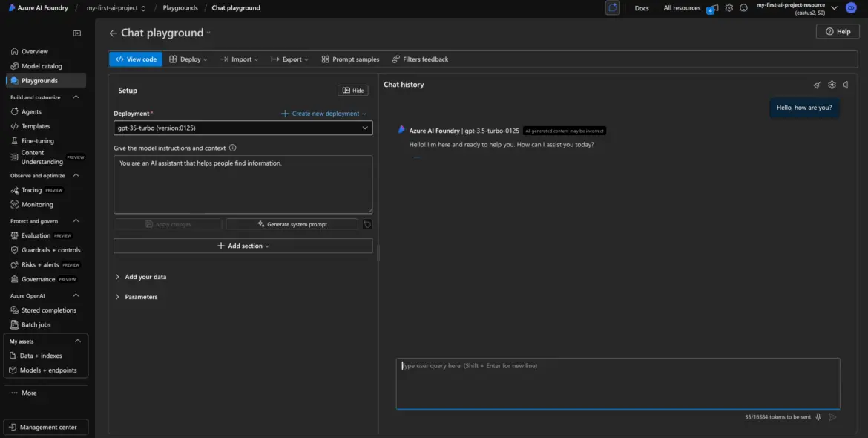Click Generate system prompt button
Image resolution: width=868 pixels, height=438 pixels.
tap(292, 224)
